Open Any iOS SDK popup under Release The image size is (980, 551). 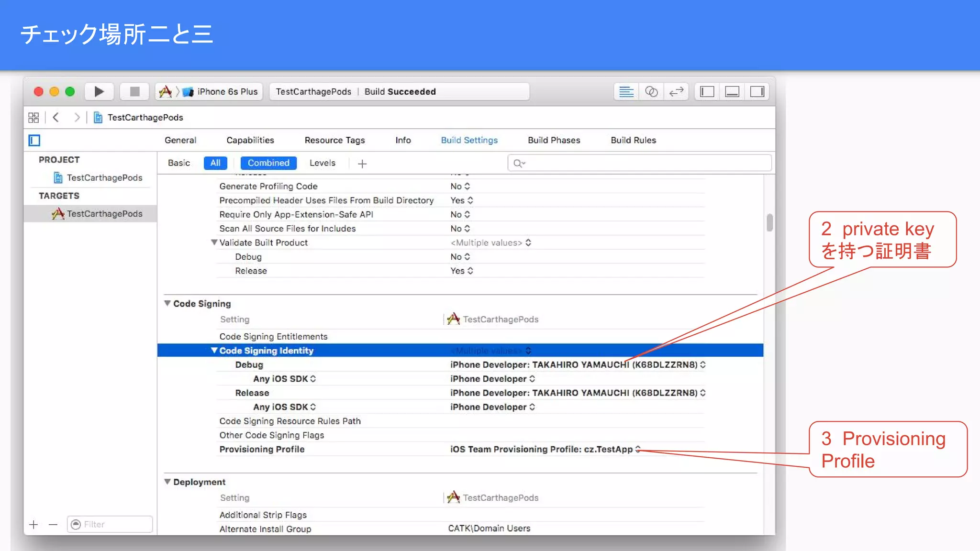pyautogui.click(x=285, y=407)
